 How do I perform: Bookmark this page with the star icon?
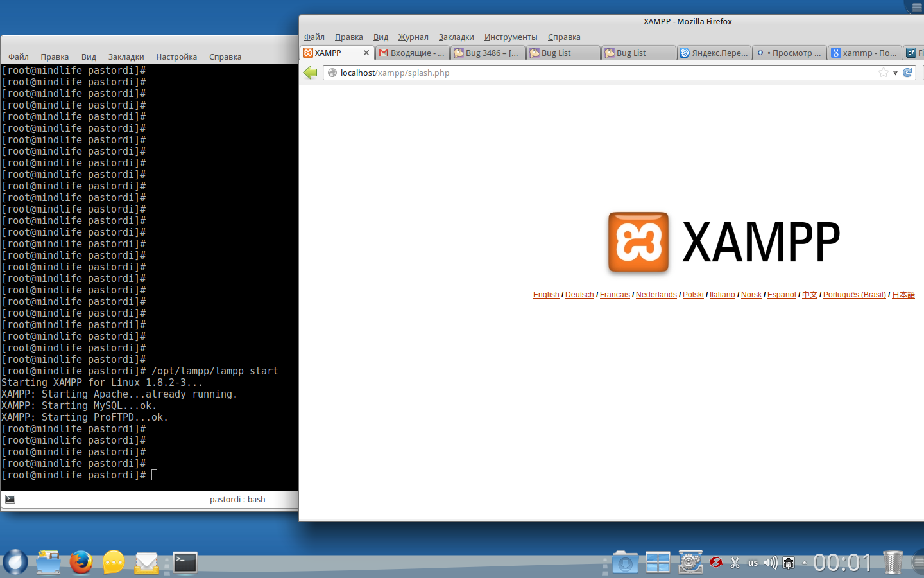[x=884, y=73]
